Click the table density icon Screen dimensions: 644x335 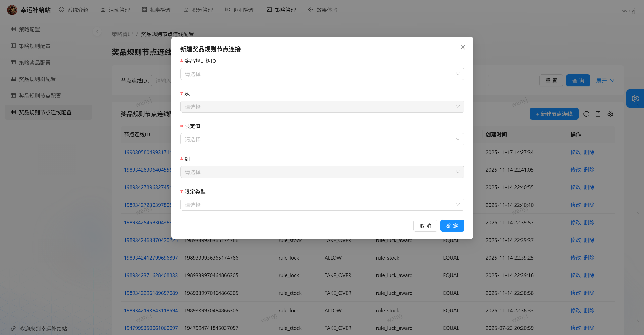click(598, 114)
